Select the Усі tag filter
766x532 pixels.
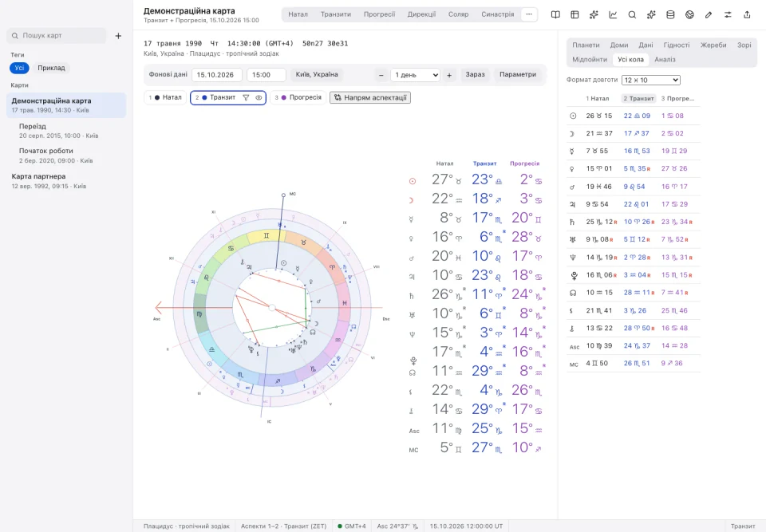(x=19, y=68)
